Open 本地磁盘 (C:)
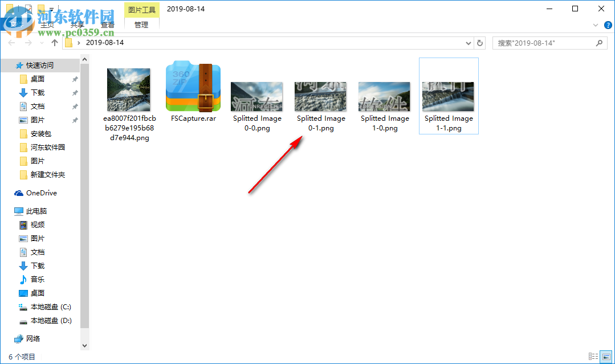The image size is (615, 364). pos(51,307)
